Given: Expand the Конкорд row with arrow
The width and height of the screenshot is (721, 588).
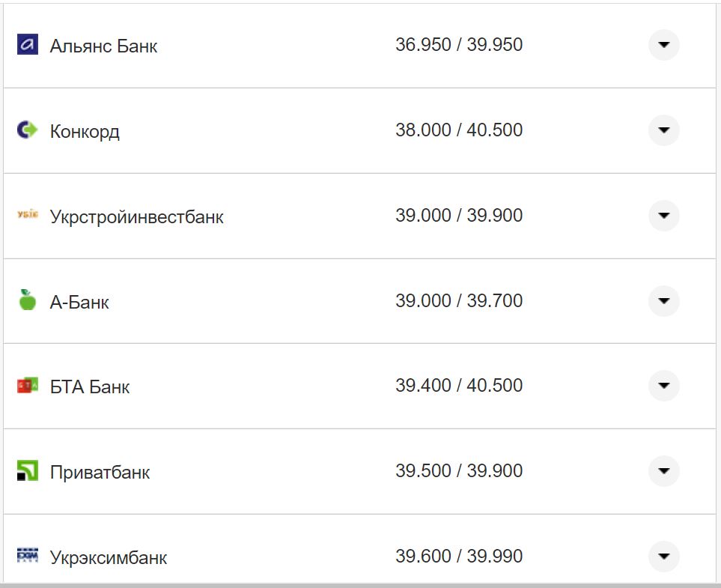Looking at the screenshot, I should [663, 130].
